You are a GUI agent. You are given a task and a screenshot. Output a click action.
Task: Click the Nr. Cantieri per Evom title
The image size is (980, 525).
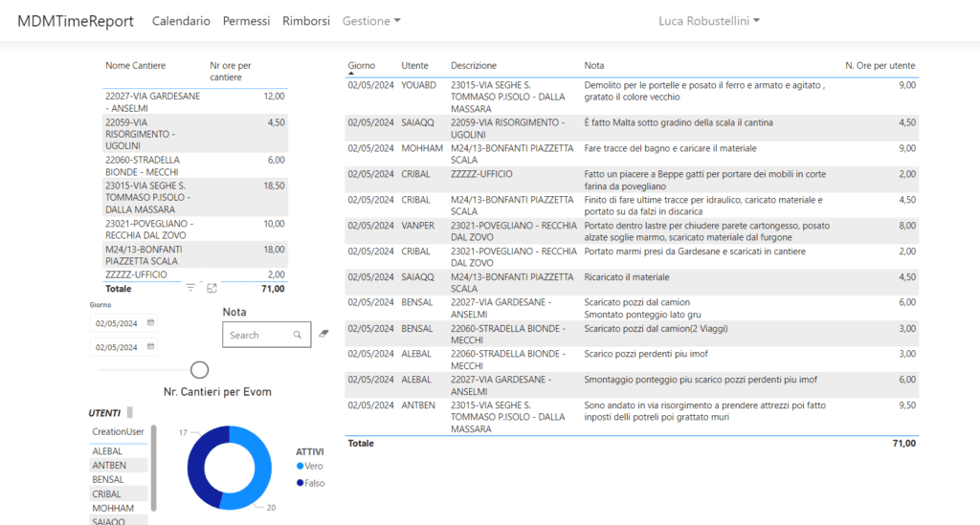pyautogui.click(x=217, y=392)
